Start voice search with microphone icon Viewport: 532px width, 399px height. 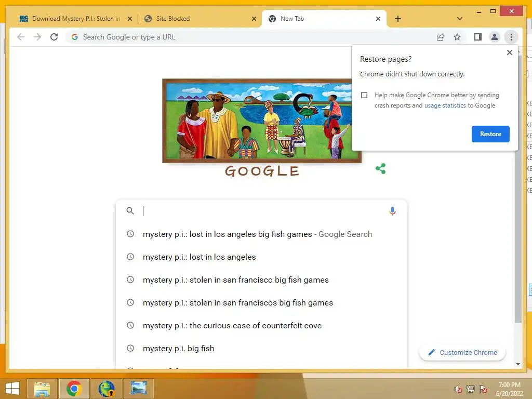(392, 211)
